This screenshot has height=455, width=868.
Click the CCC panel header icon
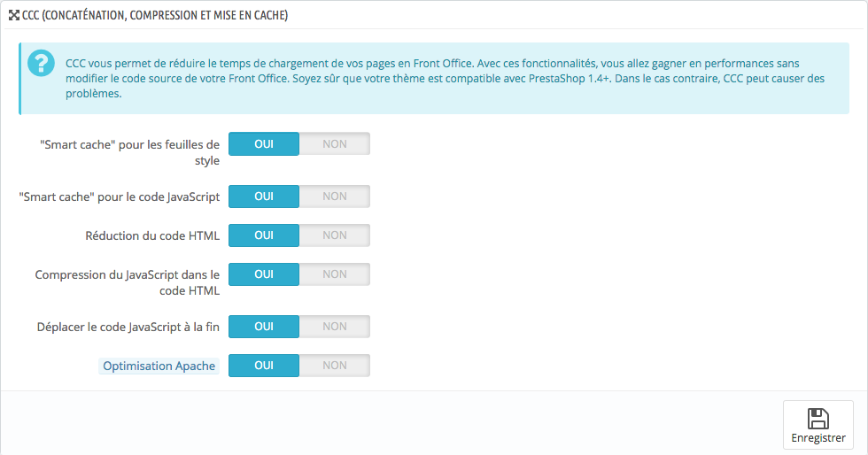coord(14,16)
